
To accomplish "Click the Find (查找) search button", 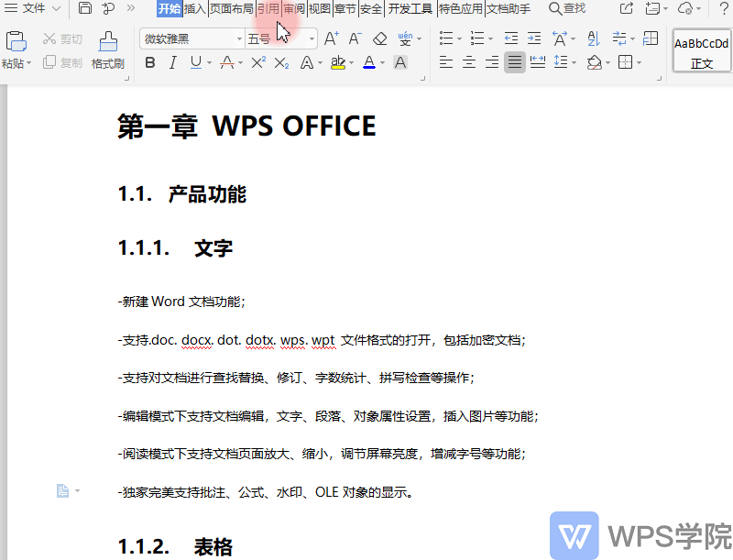I will pyautogui.click(x=567, y=8).
